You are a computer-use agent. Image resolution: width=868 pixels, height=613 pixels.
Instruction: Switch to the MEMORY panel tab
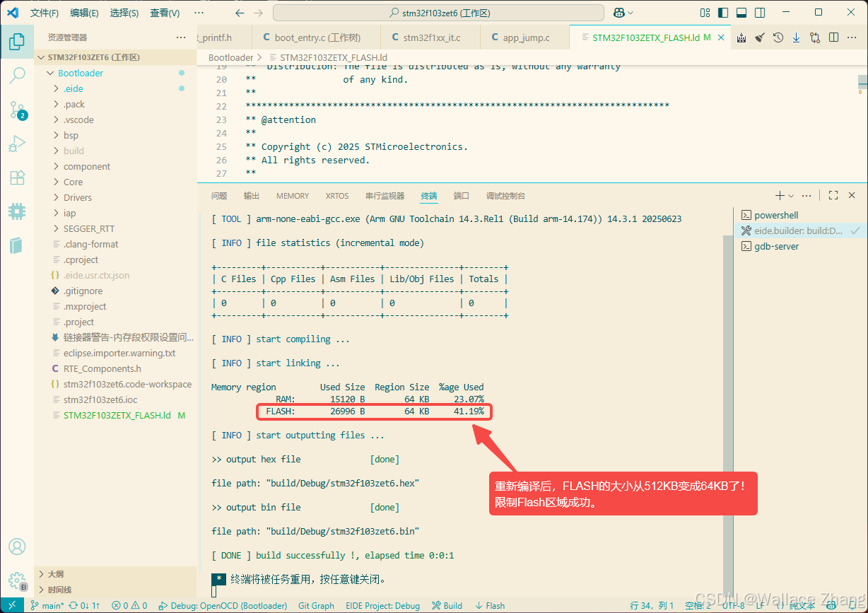coord(293,196)
